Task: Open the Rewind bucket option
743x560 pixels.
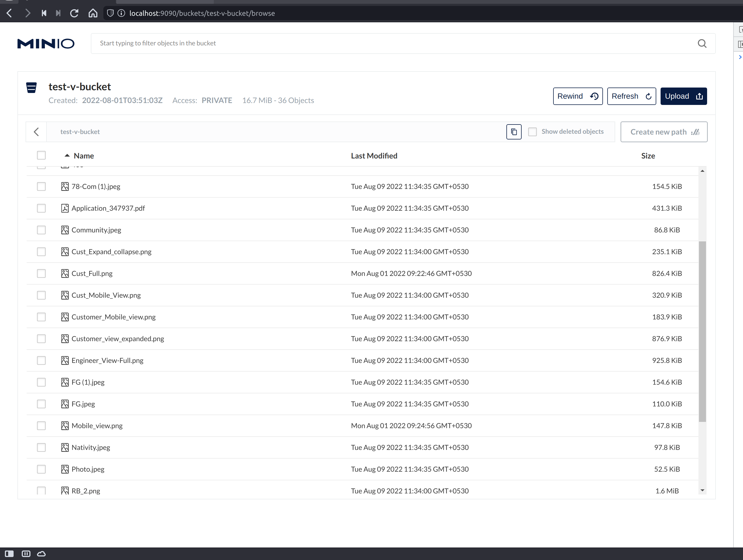Action: click(577, 96)
